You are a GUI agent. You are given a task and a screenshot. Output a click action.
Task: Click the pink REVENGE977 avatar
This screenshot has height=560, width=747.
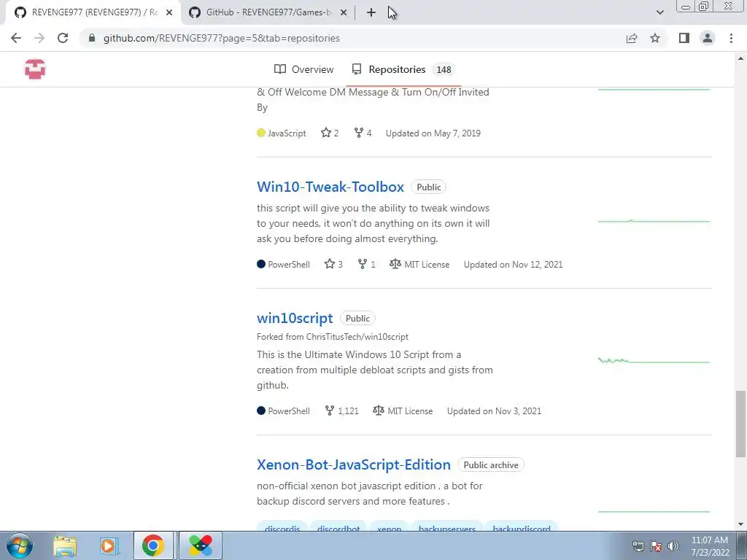[x=35, y=69]
